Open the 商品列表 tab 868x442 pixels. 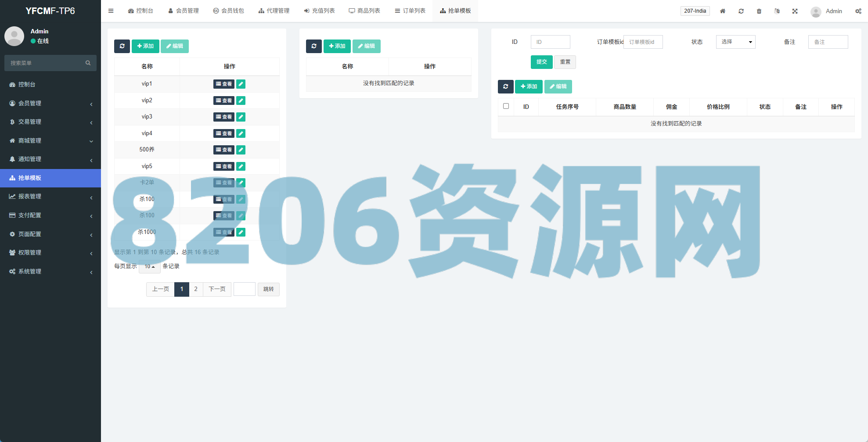(x=364, y=11)
